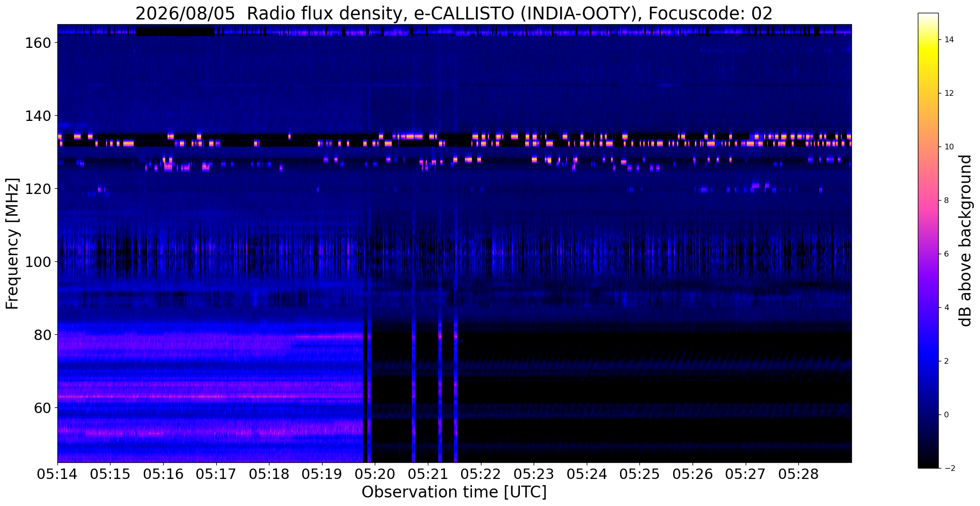Click the 100 MHz frequency tick label

[37, 262]
